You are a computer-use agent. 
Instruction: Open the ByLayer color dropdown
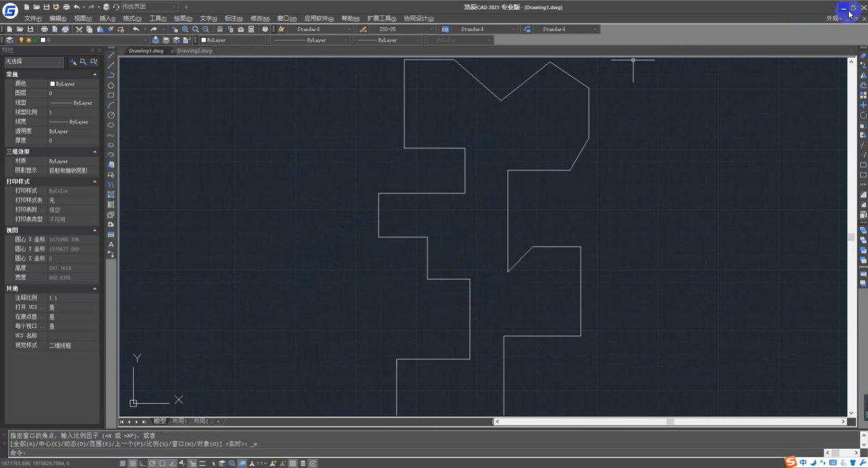pyautogui.click(x=233, y=40)
